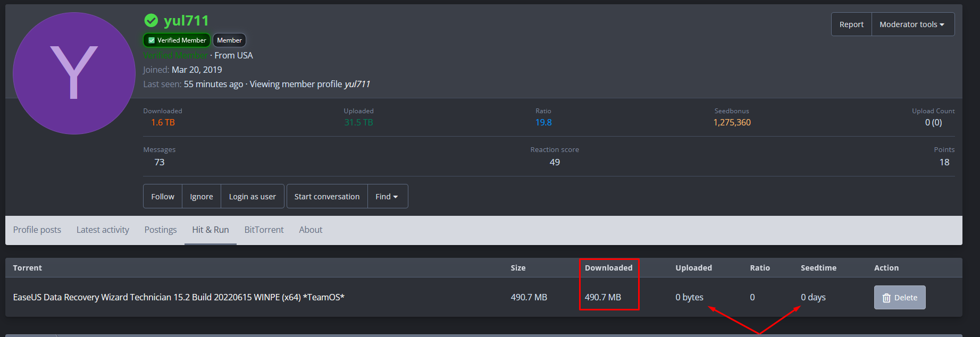Click the Member badge

click(229, 40)
